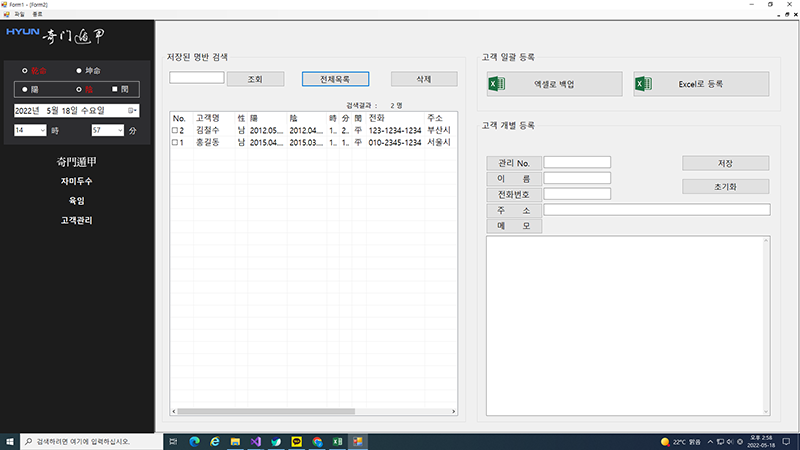Open the 종료 menu
This screenshot has width=800, height=450.
click(37, 14)
